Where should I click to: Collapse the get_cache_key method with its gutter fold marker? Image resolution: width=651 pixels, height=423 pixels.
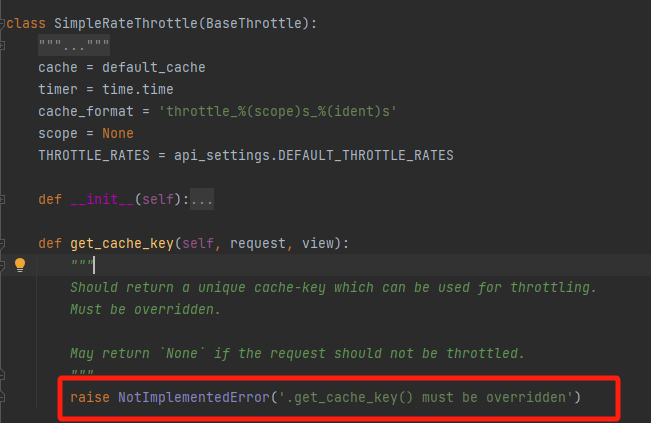pyautogui.click(x=2, y=244)
